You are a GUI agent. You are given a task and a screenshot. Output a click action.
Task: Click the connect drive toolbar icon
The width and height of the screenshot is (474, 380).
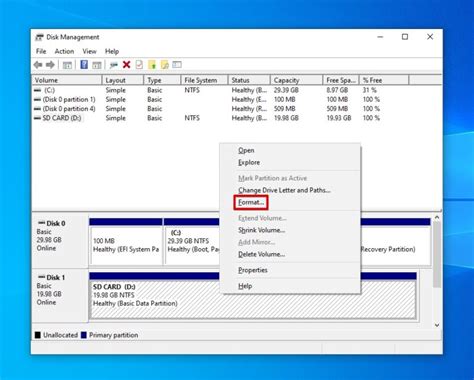point(114,65)
